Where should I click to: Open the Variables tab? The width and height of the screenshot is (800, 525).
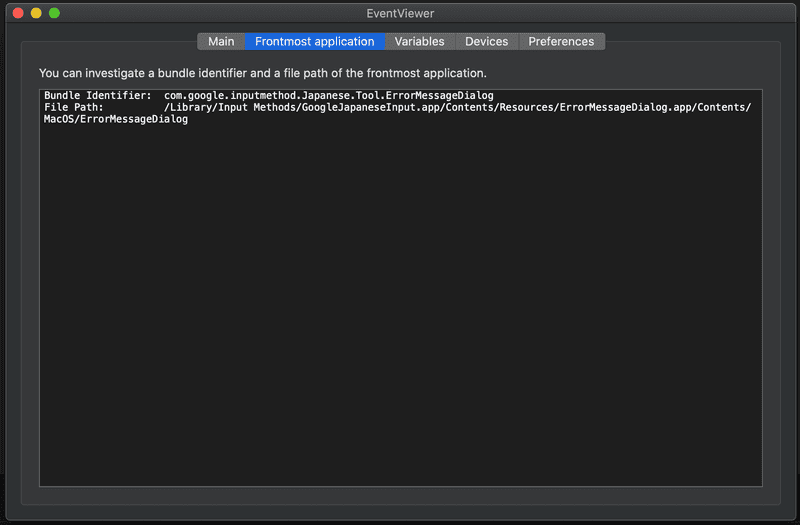[x=419, y=41]
